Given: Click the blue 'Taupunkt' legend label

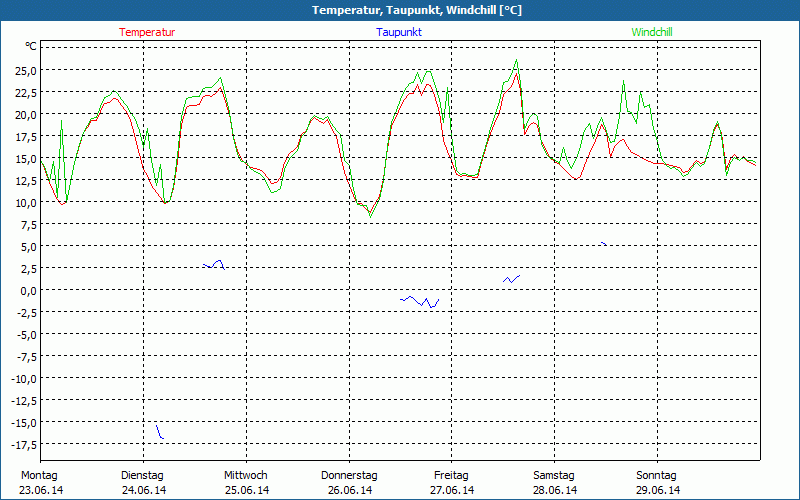Looking at the screenshot, I should pyautogui.click(x=399, y=32).
